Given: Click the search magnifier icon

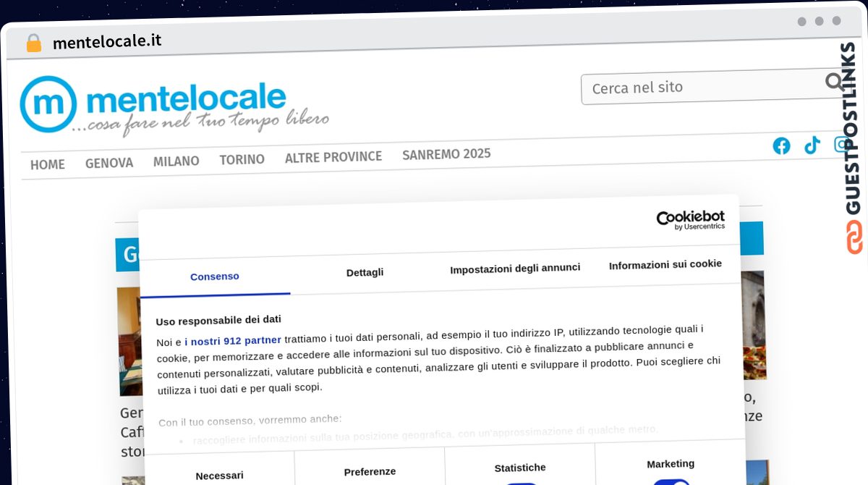Looking at the screenshot, I should pyautogui.click(x=835, y=82).
